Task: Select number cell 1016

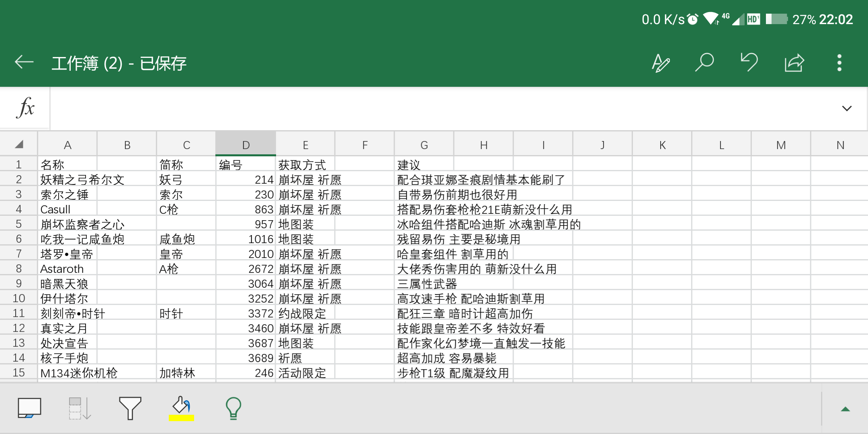Action: click(x=246, y=239)
